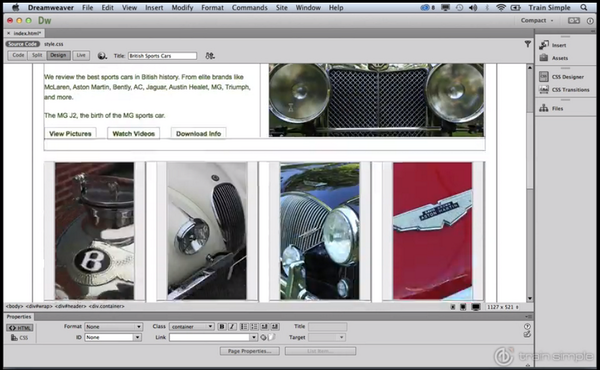Open the Apple menu
Image resolution: width=600 pixels, height=370 pixels.
(x=15, y=7)
